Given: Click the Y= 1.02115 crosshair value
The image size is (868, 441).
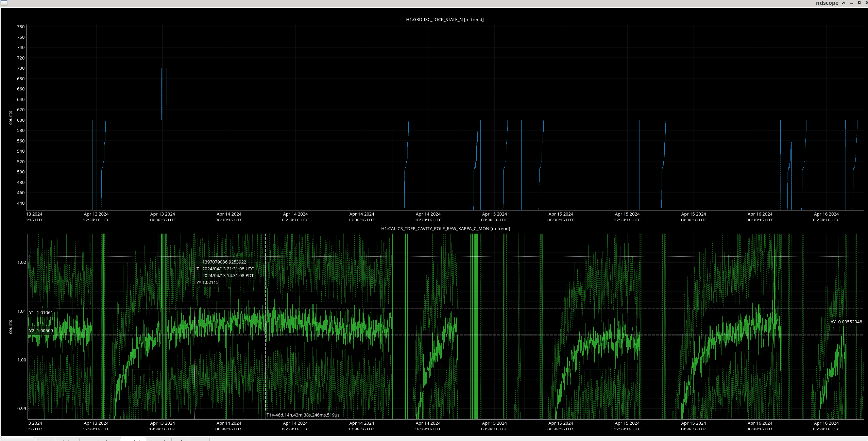Looking at the screenshot, I should (207, 282).
